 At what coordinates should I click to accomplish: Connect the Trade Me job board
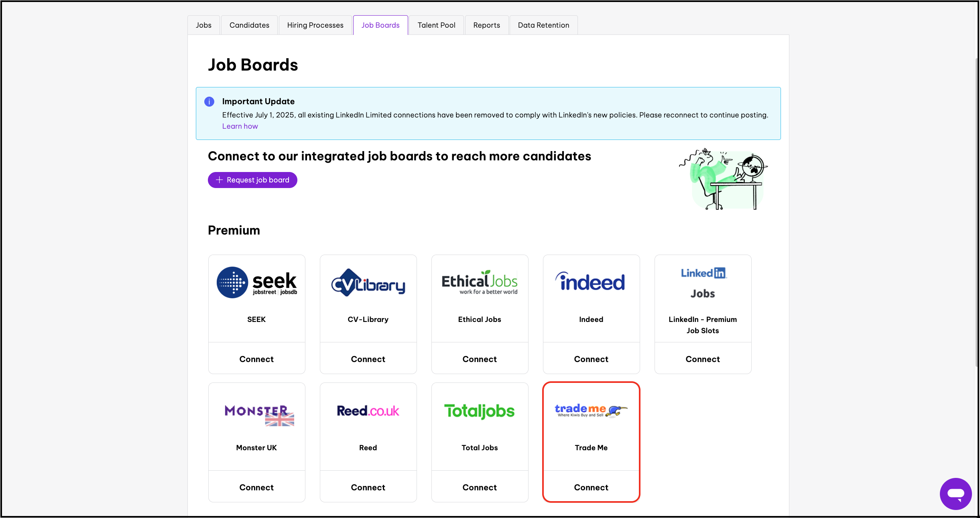[591, 488]
